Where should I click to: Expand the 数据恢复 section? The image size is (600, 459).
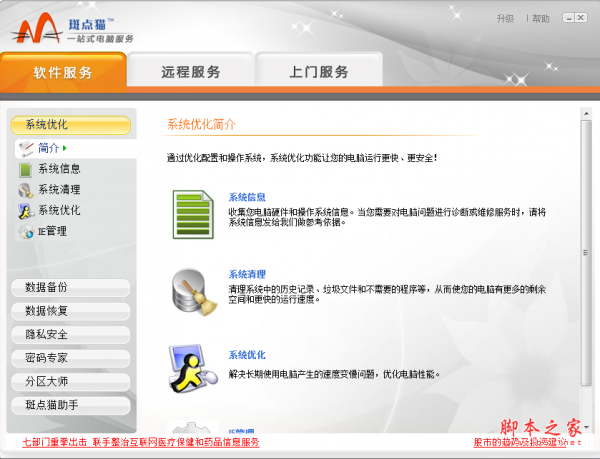[71, 311]
